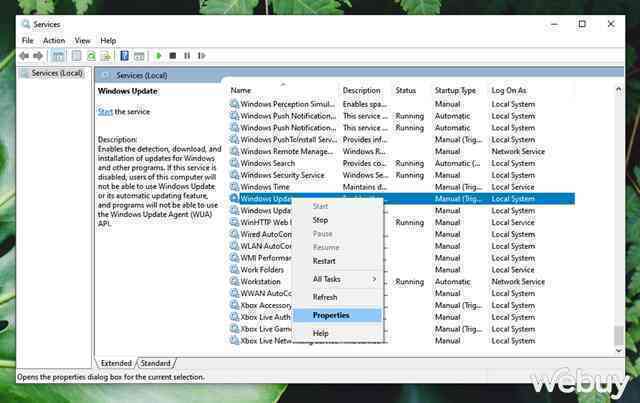The image size is (640, 403).
Task: Click the Export List toolbar icon
Action: pos(106,56)
